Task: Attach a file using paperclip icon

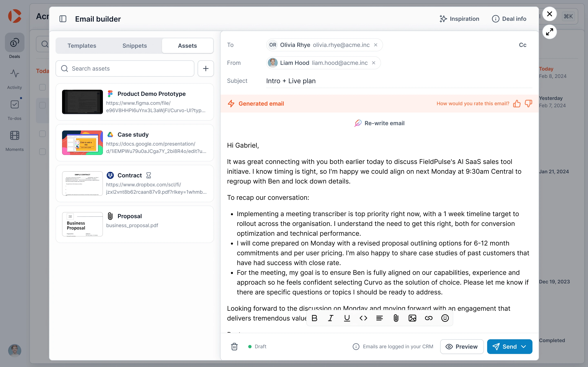Action: click(396, 318)
